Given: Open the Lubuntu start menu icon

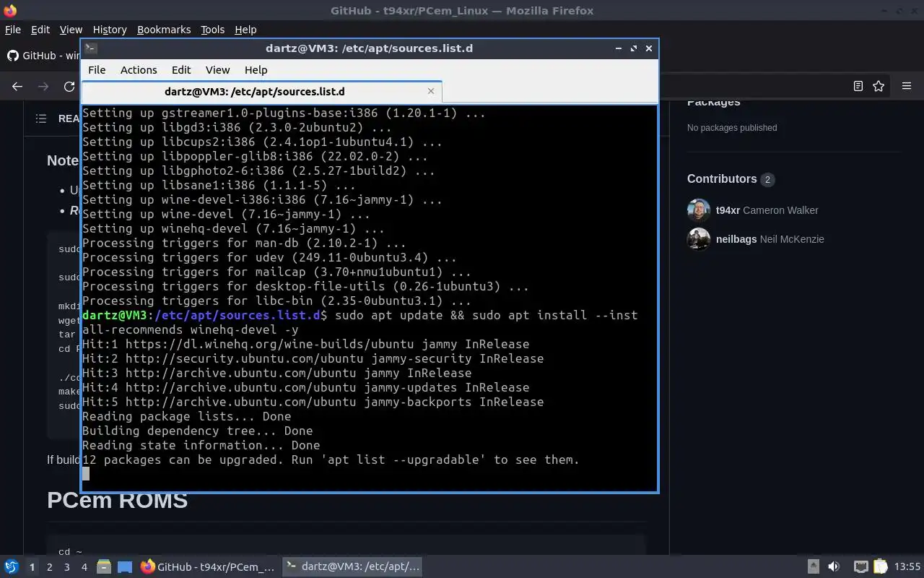Looking at the screenshot, I should click(11, 567).
